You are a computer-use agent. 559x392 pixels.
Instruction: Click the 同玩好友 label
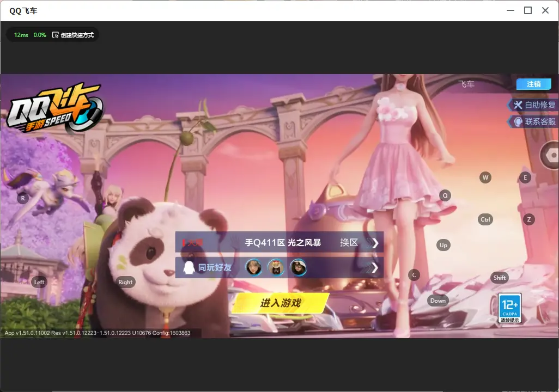215,268
